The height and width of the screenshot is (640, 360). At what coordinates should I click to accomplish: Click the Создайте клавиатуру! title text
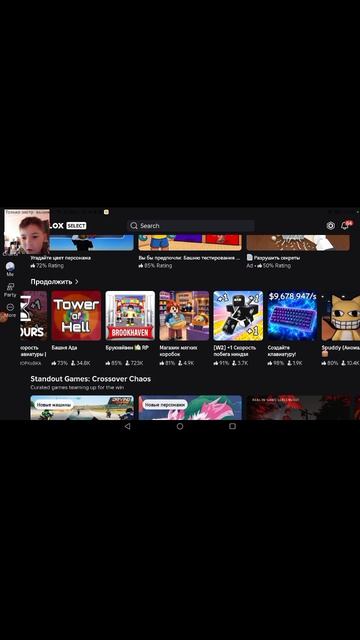[x=282, y=351]
